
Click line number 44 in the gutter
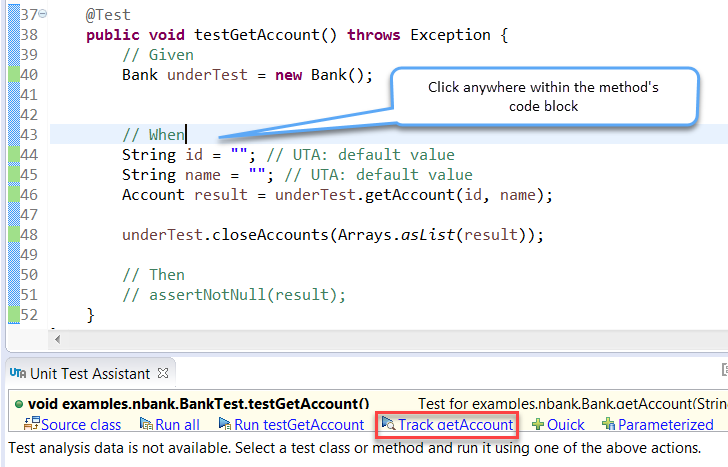29,155
